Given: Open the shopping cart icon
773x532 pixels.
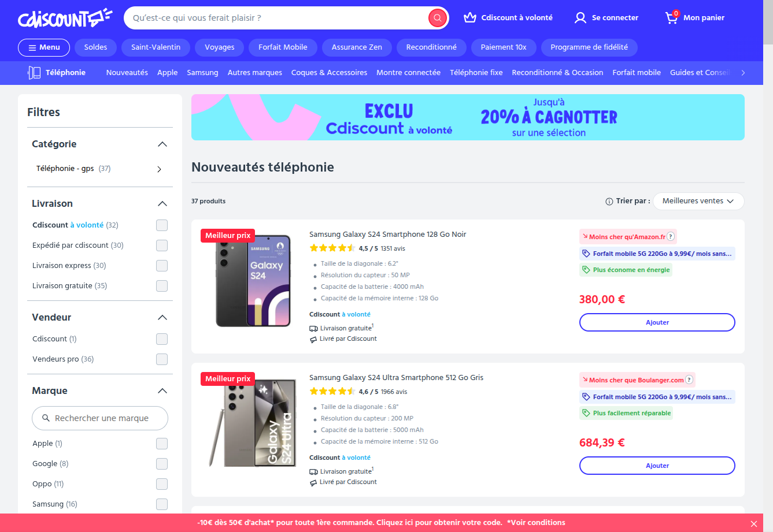Looking at the screenshot, I should (x=672, y=17).
